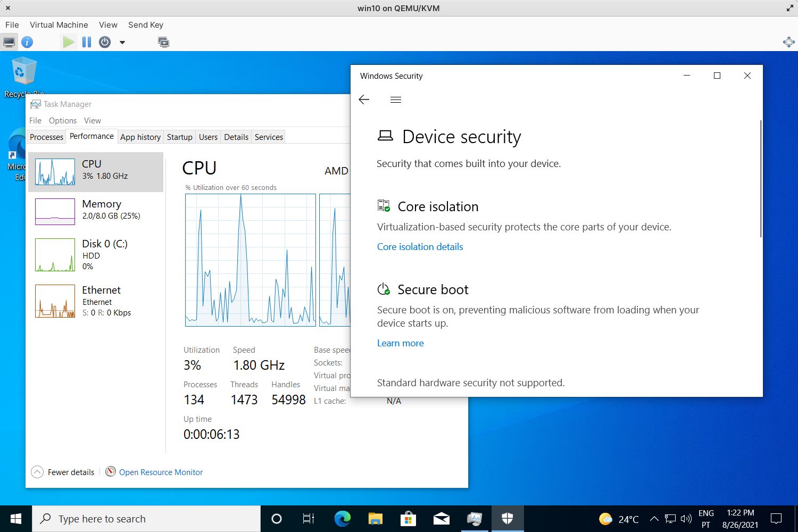The image size is (798, 532).
Task: Maximize the Windows Security window
Action: click(x=717, y=76)
